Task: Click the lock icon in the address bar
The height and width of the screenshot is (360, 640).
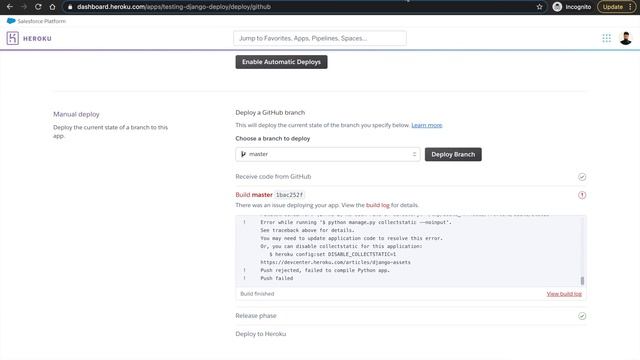Action: (x=70, y=7)
